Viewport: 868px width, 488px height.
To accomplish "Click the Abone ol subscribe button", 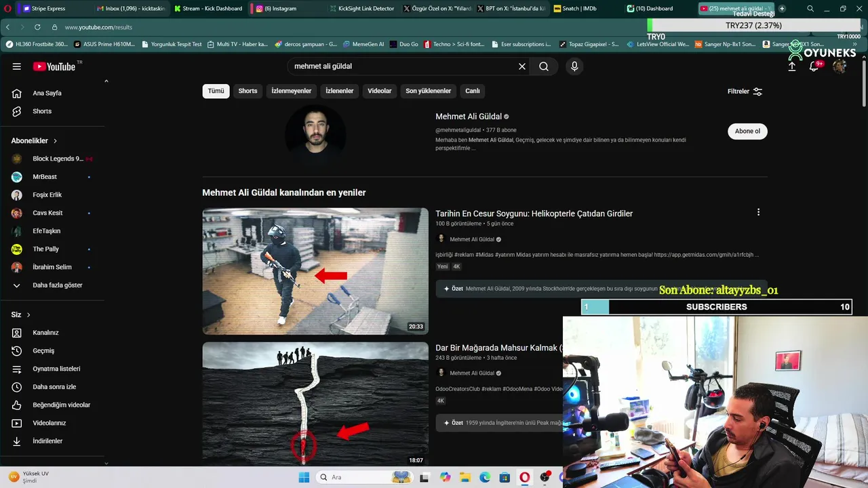I will [747, 131].
